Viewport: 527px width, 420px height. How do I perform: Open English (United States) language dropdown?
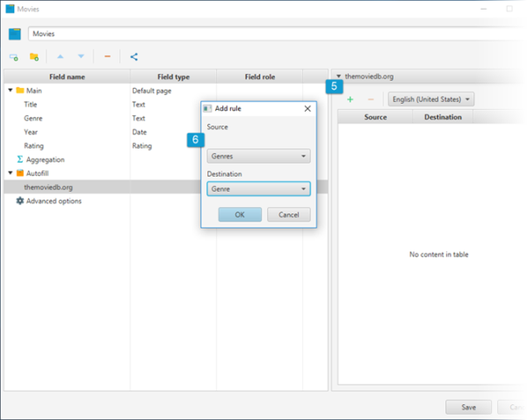click(x=431, y=99)
